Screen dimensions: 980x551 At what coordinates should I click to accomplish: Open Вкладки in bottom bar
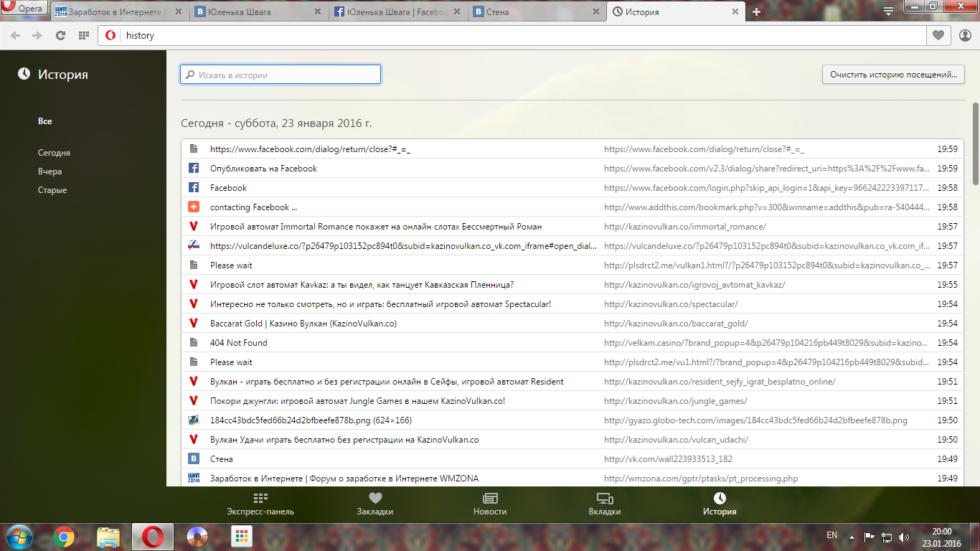[x=605, y=504]
